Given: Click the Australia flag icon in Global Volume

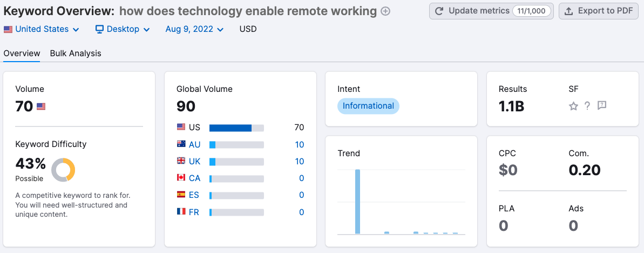Looking at the screenshot, I should tap(181, 144).
